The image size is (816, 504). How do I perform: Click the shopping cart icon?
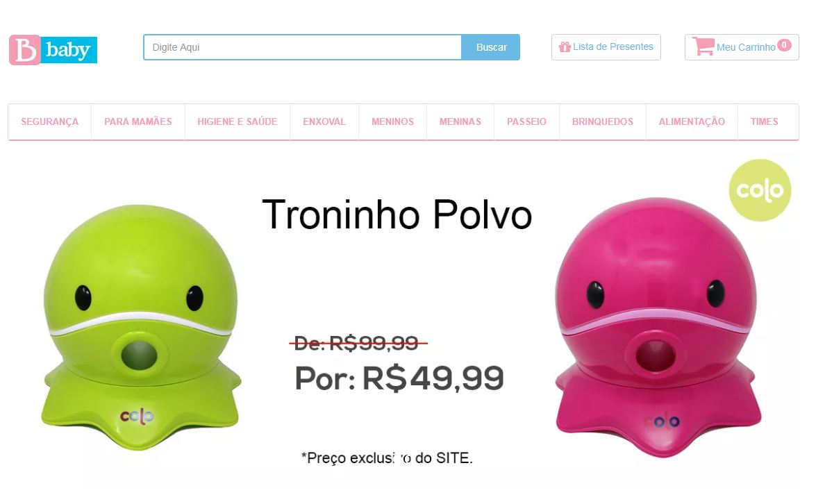(x=703, y=47)
